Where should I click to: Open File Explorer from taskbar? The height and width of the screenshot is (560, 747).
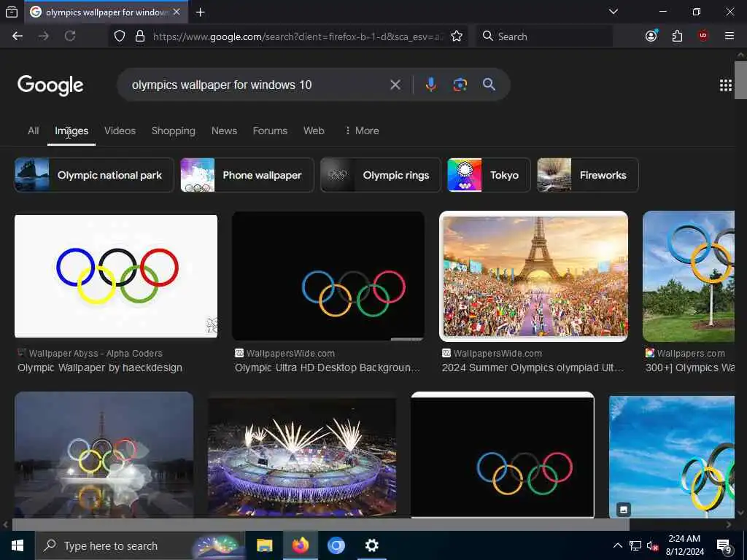pos(264,545)
